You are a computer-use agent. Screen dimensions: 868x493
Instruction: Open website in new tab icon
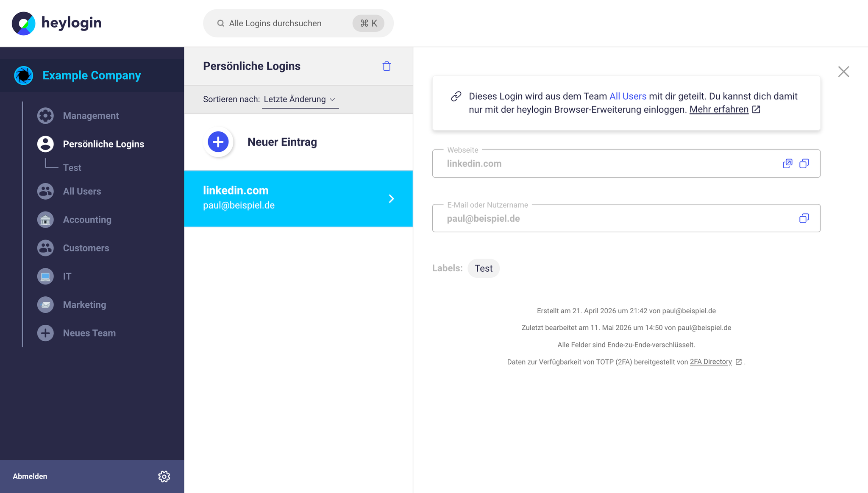[x=787, y=164]
